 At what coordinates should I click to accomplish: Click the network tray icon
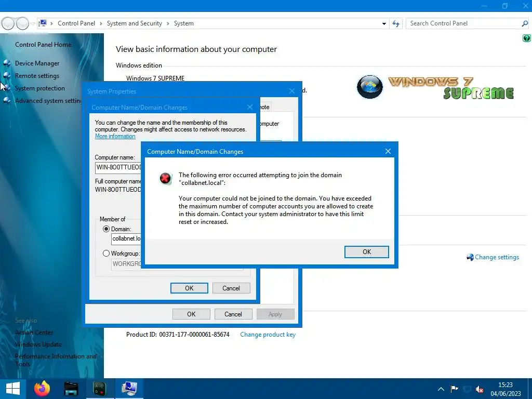click(x=467, y=389)
